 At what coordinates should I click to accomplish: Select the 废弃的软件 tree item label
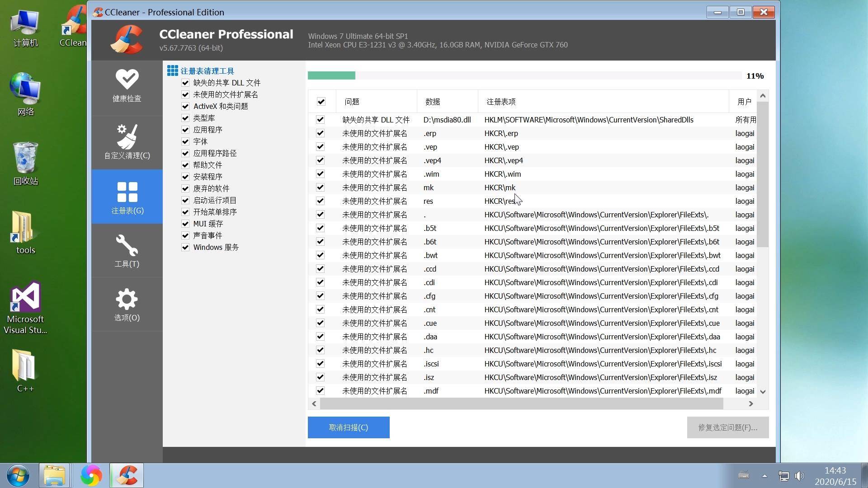point(211,188)
